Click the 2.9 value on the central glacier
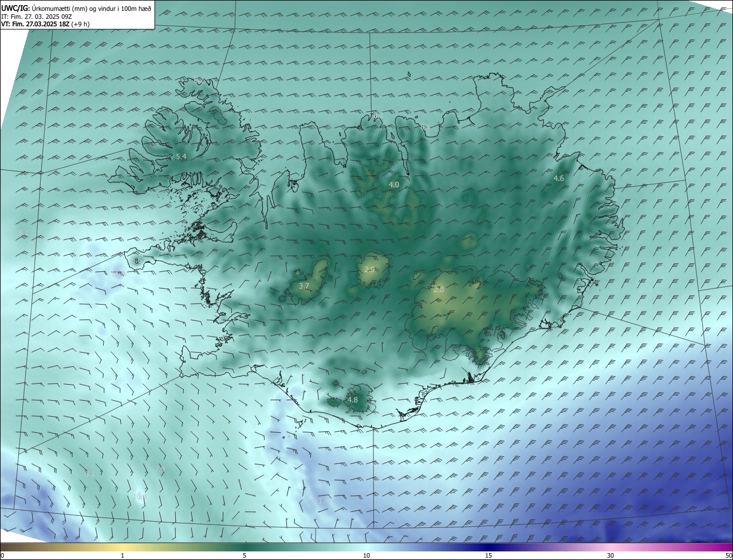Screen dimensions: 733x560 pyautogui.click(x=369, y=269)
